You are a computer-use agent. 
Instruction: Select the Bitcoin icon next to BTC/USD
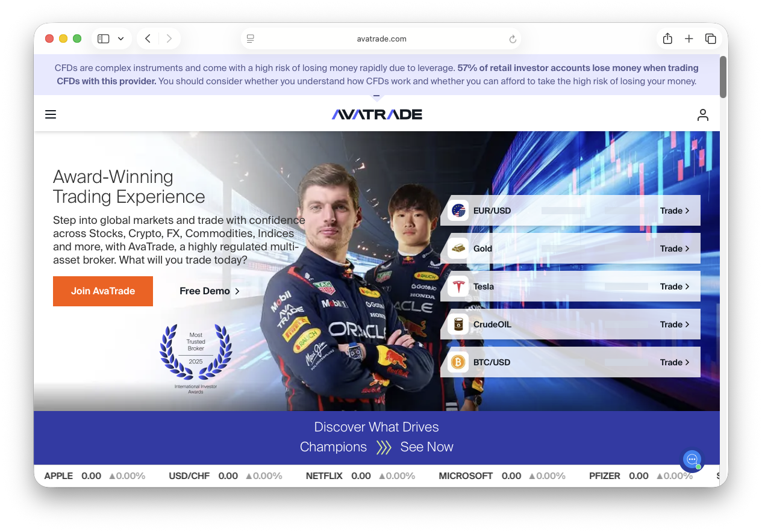point(458,362)
